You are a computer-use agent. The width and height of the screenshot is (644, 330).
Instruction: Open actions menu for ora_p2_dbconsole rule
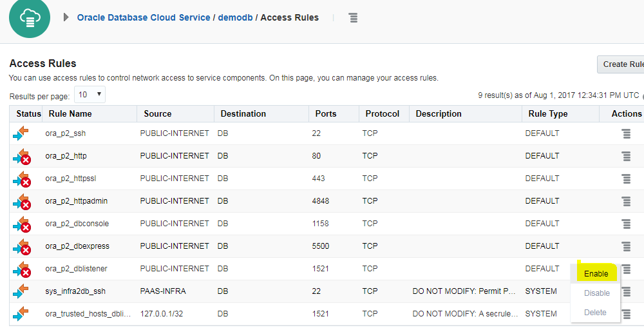pyautogui.click(x=625, y=224)
